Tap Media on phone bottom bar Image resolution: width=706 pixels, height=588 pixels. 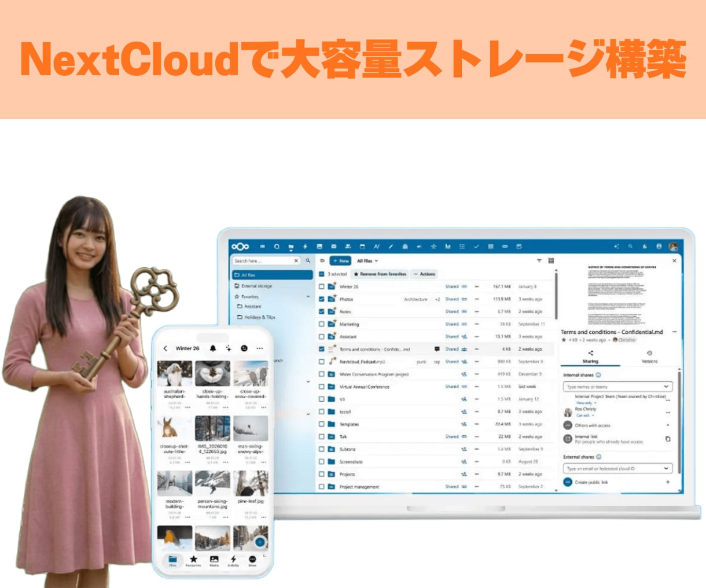coord(214,561)
